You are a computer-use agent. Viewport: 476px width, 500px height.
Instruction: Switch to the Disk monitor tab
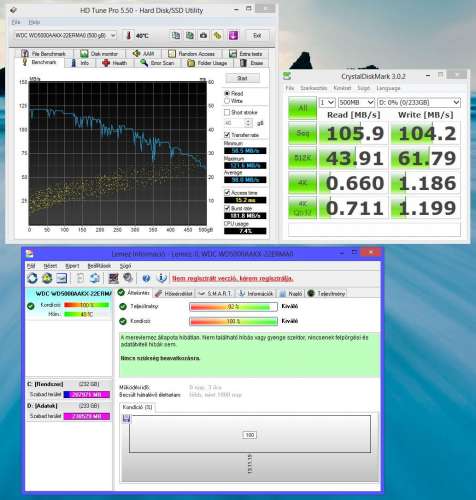99,54
